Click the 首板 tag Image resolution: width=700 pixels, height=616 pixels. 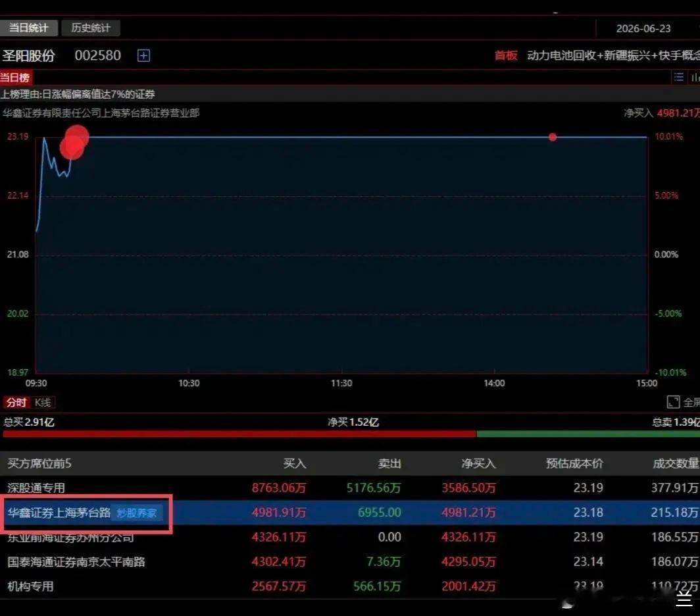pos(506,55)
